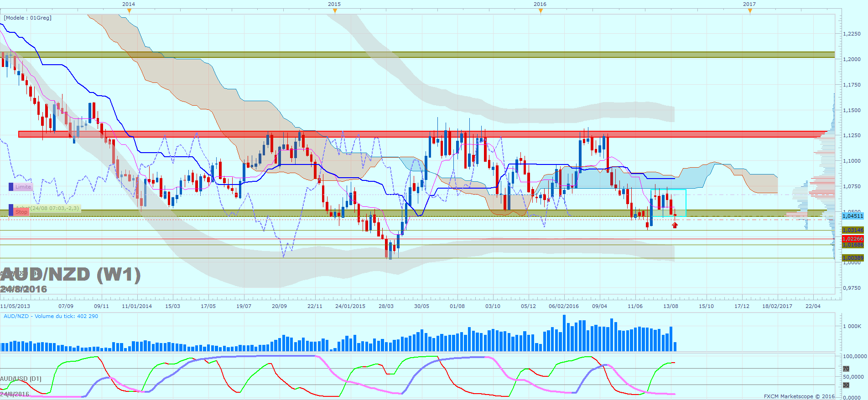Click the 1,04511 current price tag
This screenshot has height=400, width=868.
point(852,216)
